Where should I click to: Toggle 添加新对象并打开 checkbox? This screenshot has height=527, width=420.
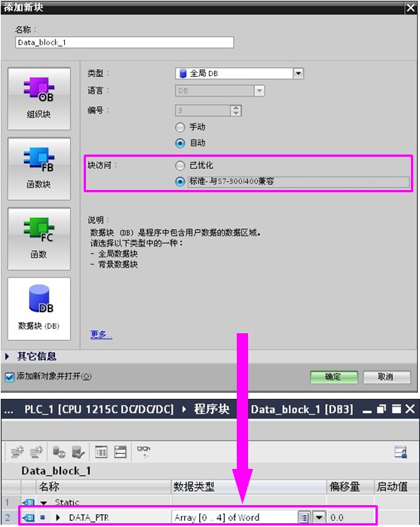click(x=10, y=377)
